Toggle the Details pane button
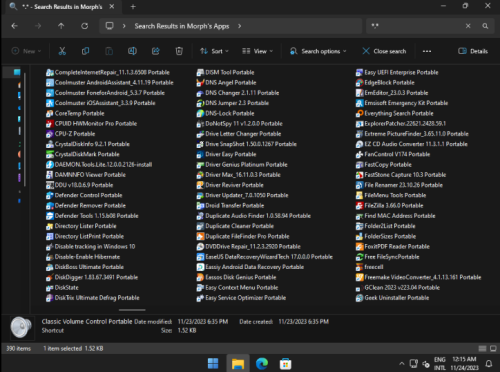 point(473,51)
